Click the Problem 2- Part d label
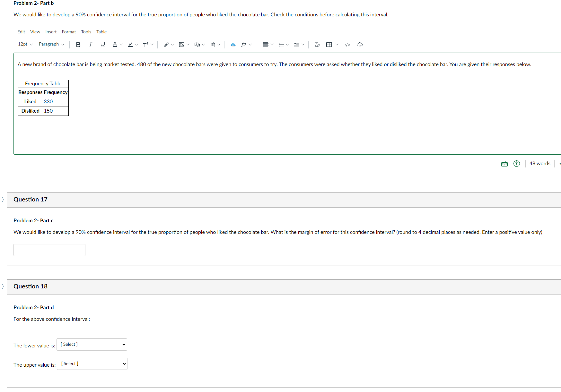561x392 pixels. click(34, 308)
